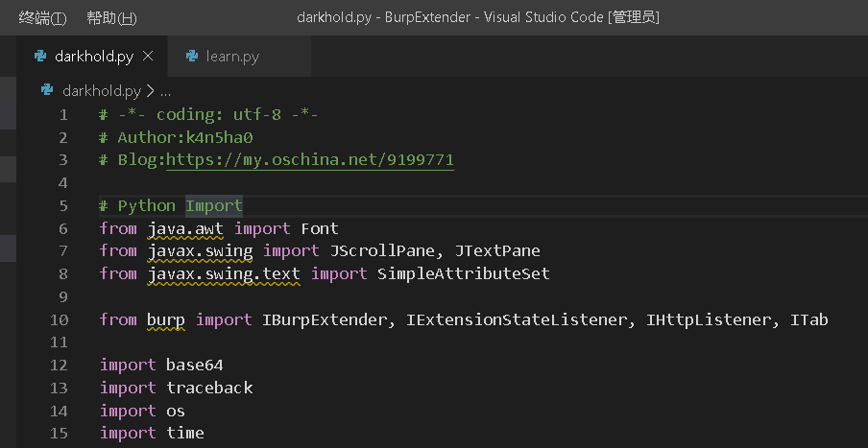Select the darkhold.py tab label
The width and height of the screenshot is (868, 448).
[x=94, y=57]
